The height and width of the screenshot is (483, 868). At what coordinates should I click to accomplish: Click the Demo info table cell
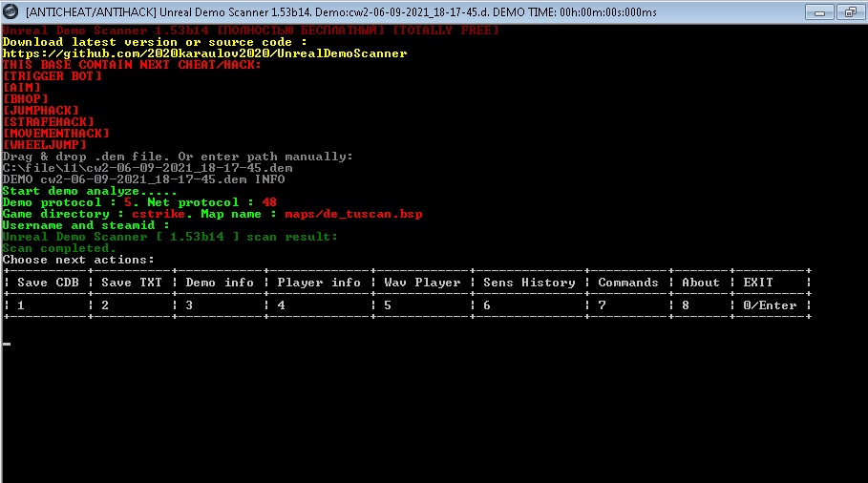pyautogui.click(x=220, y=283)
